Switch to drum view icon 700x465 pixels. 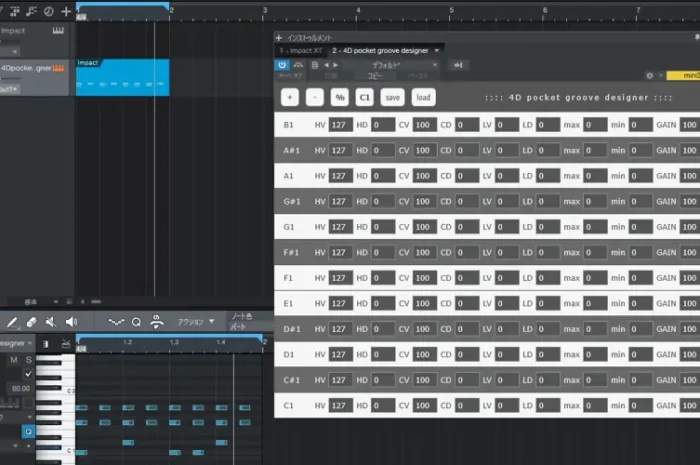(x=66, y=344)
